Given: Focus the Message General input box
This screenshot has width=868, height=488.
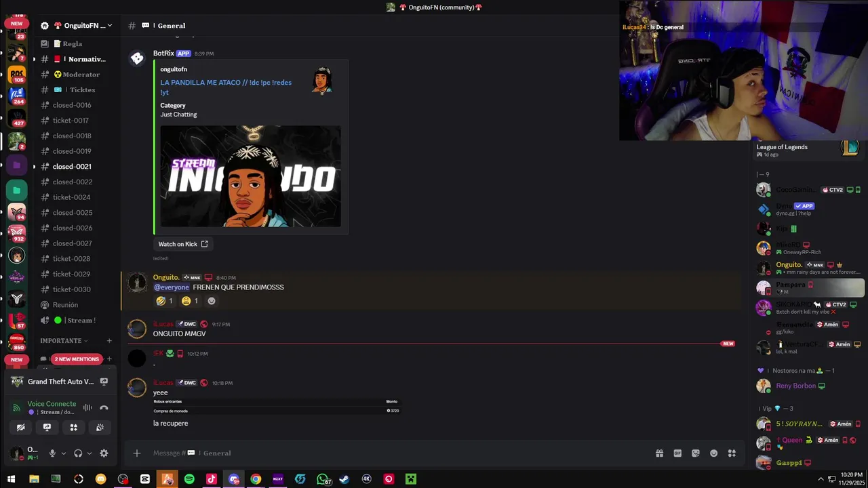Looking at the screenshot, I should [x=400, y=453].
